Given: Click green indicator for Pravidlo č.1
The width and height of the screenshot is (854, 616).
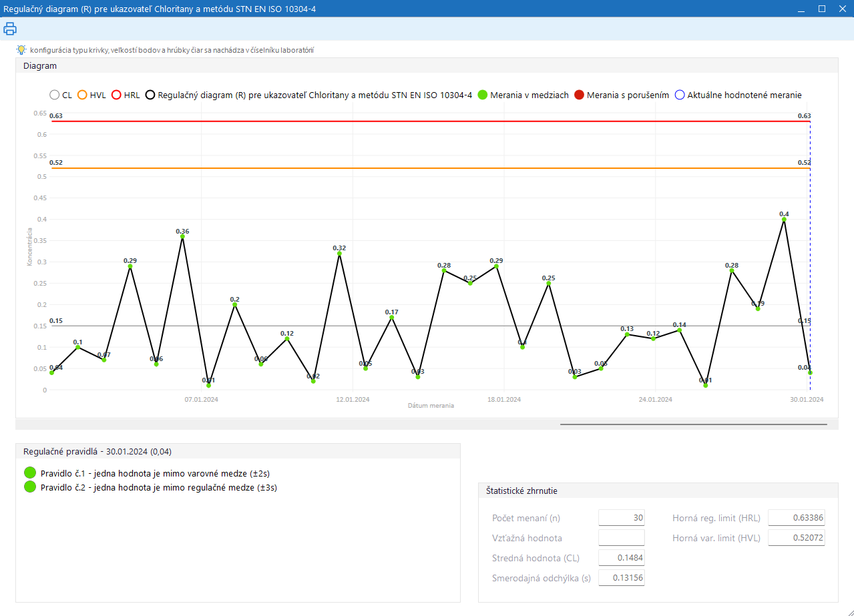Looking at the screenshot, I should [29, 473].
